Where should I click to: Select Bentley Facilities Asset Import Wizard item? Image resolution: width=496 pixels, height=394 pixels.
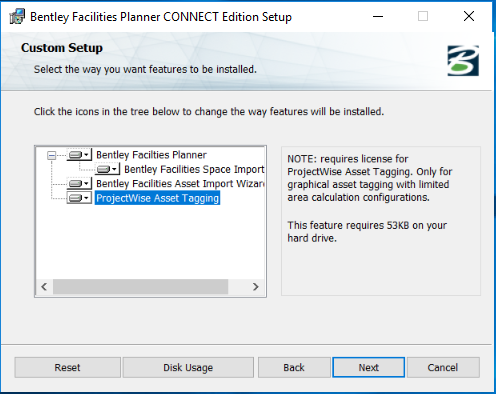(180, 183)
